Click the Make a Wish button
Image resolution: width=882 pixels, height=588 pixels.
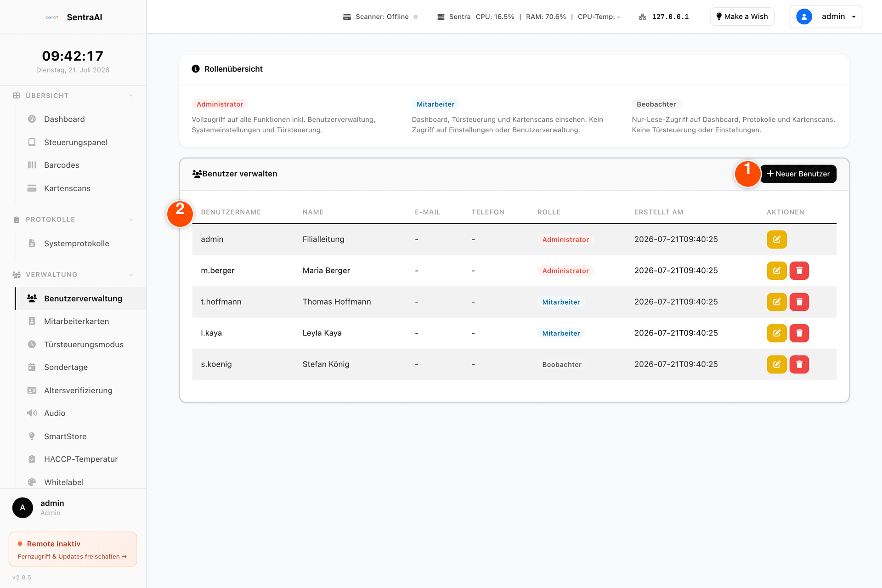tap(742, 17)
